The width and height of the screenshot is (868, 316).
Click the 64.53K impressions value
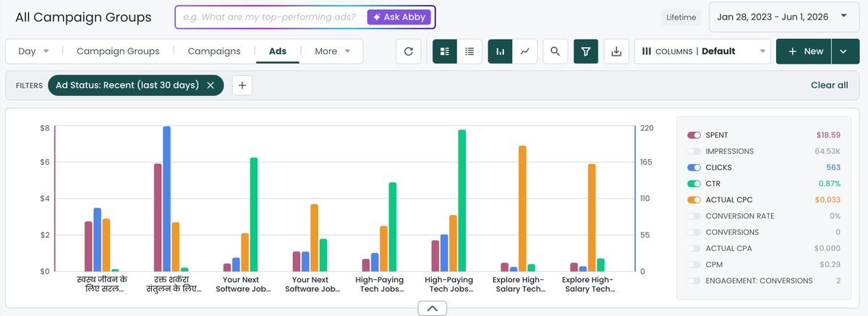click(827, 151)
